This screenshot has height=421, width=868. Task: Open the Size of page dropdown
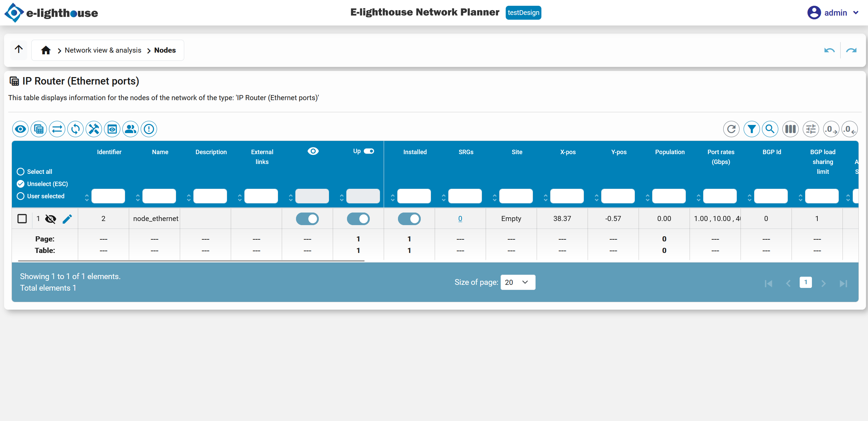517,282
